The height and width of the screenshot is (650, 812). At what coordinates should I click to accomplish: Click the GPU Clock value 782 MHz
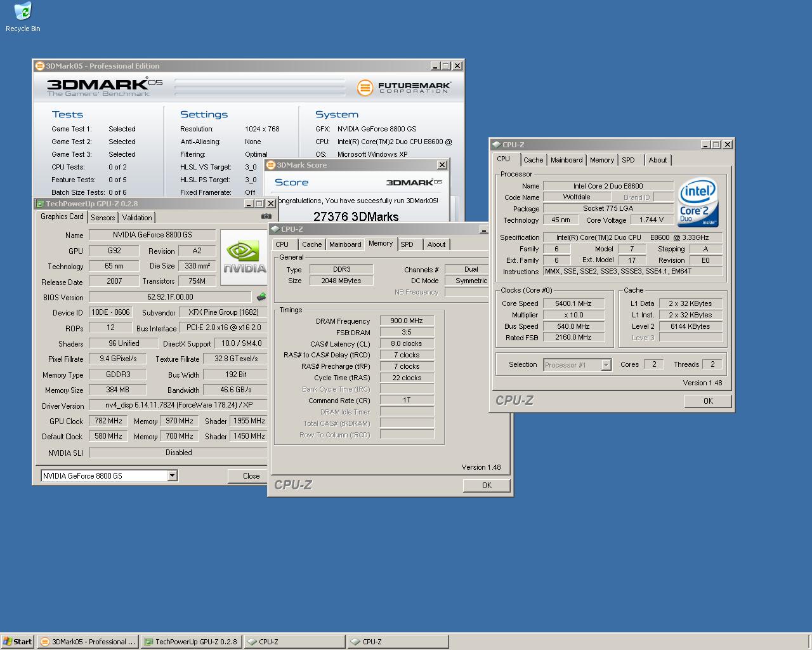108,421
